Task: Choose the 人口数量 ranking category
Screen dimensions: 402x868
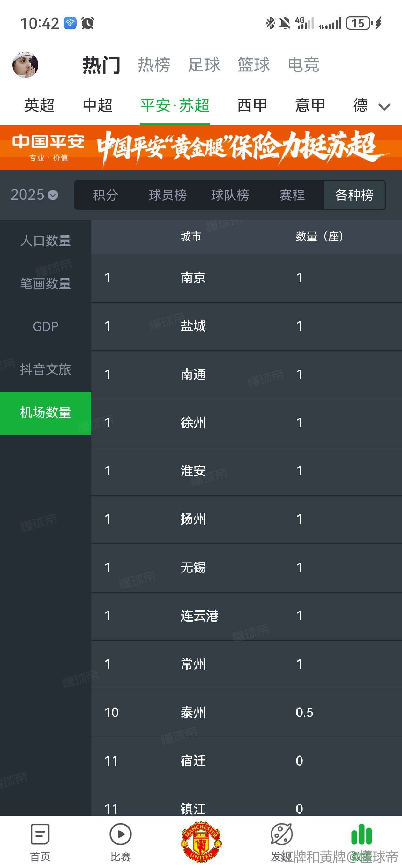Action: (x=46, y=241)
